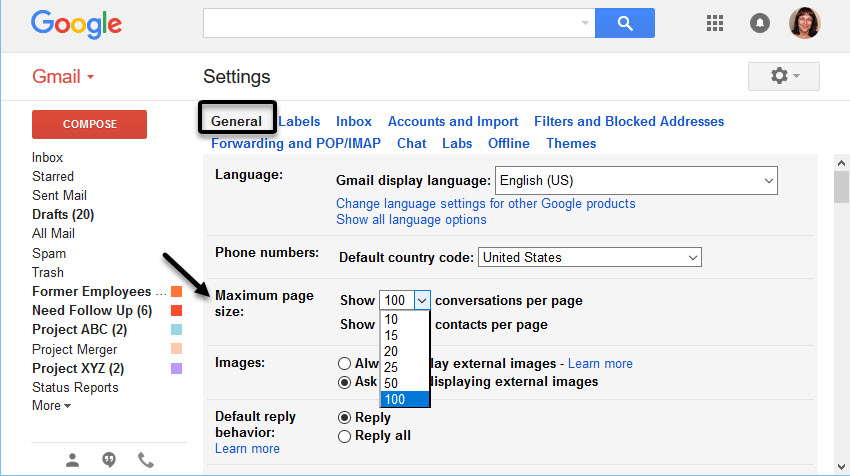Open Spam folder
This screenshot has height=476, width=850.
point(49,253)
